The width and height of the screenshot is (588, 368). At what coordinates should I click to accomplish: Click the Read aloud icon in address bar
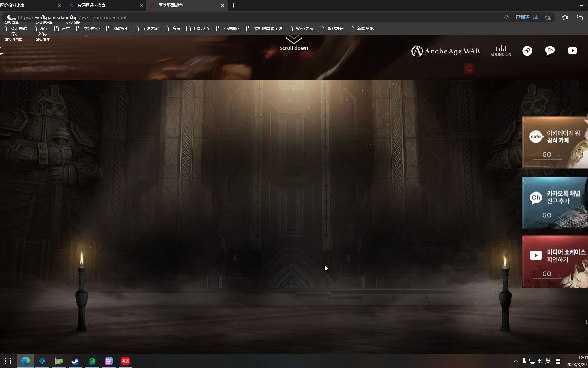pos(506,17)
